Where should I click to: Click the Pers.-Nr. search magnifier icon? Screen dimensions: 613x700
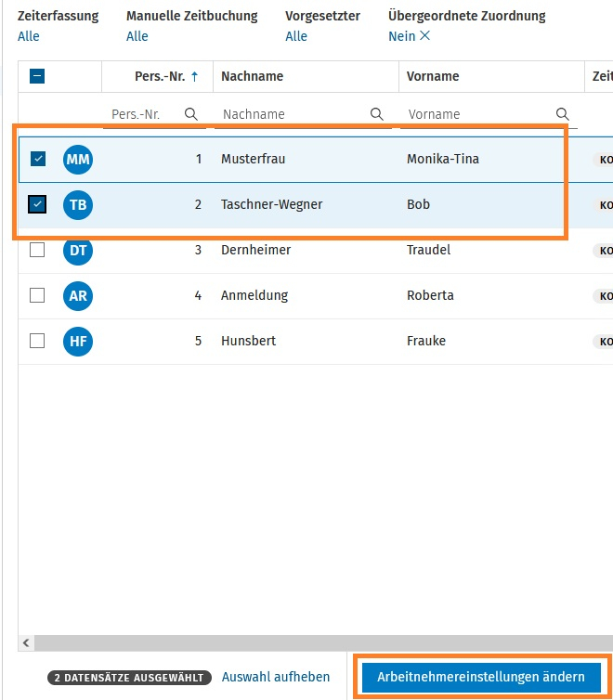[x=191, y=114]
